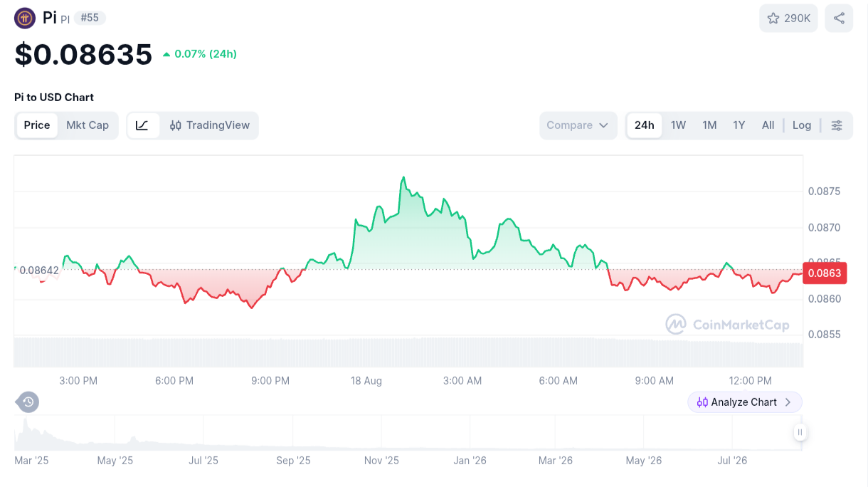Click the 12:00 PM time axis label
This screenshot has height=487, width=868.
point(751,381)
